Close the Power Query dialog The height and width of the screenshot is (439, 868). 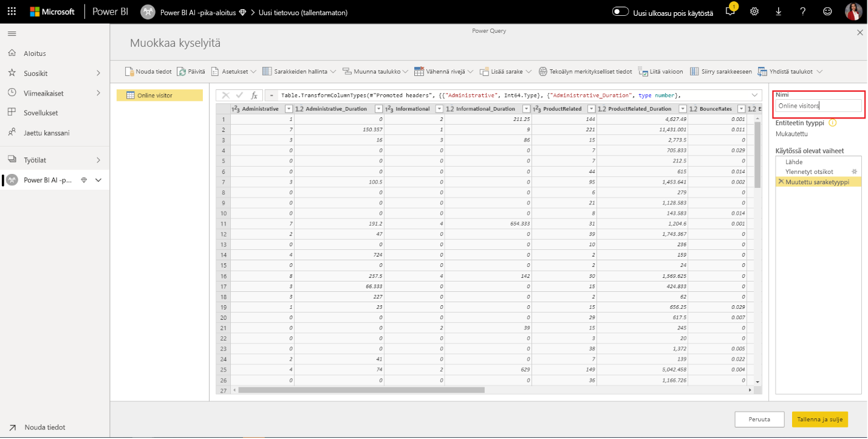coord(859,33)
